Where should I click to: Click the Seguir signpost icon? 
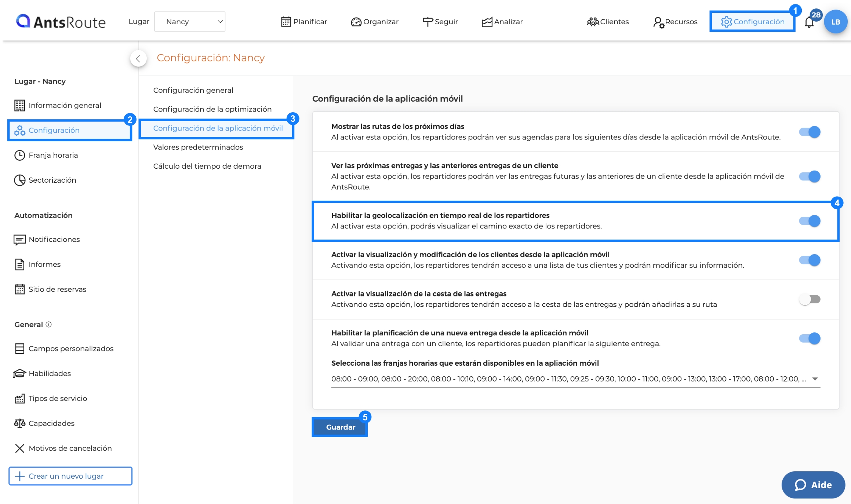(x=428, y=22)
